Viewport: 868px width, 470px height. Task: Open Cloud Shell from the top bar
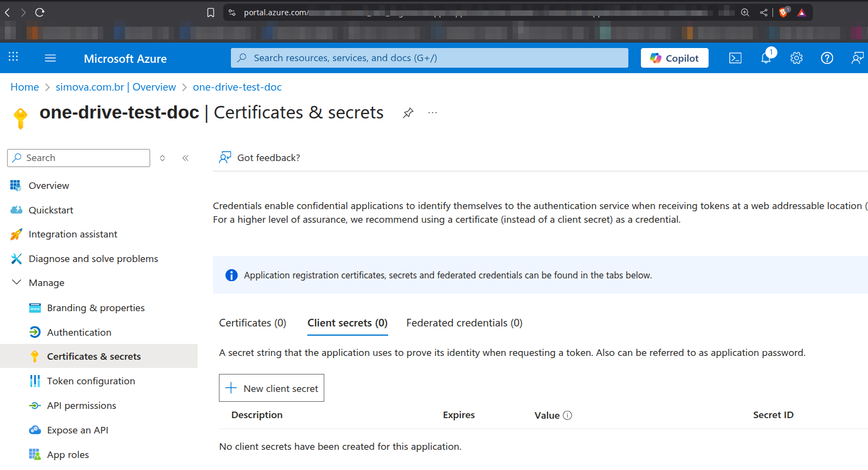(x=735, y=58)
